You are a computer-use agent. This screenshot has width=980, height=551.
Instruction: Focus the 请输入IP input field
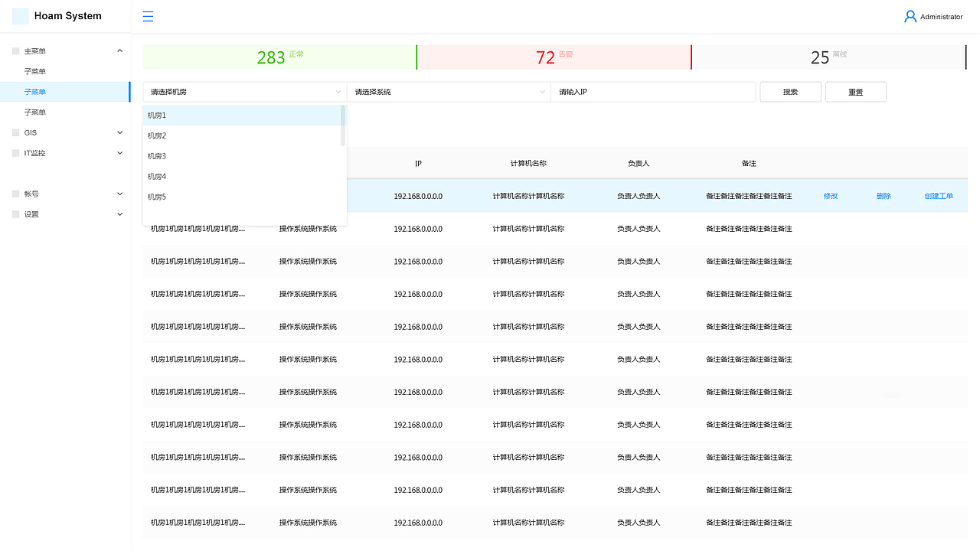[x=654, y=92]
